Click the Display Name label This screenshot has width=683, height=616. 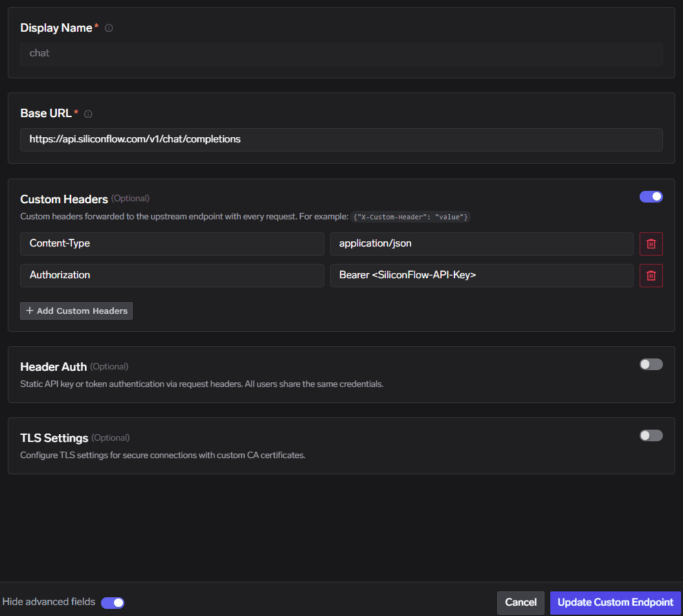(x=56, y=28)
